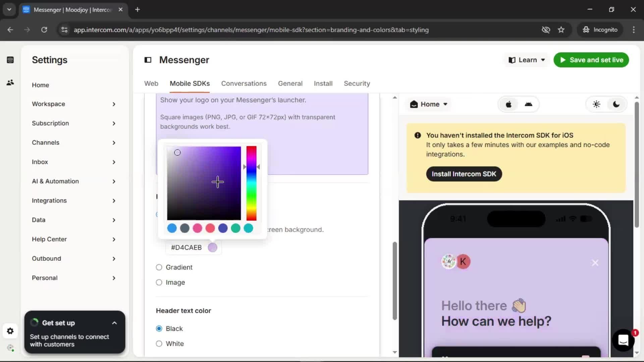Image resolution: width=644 pixels, height=362 pixels.
Task: Open the settings gear icon in left rail
Action: (x=10, y=331)
